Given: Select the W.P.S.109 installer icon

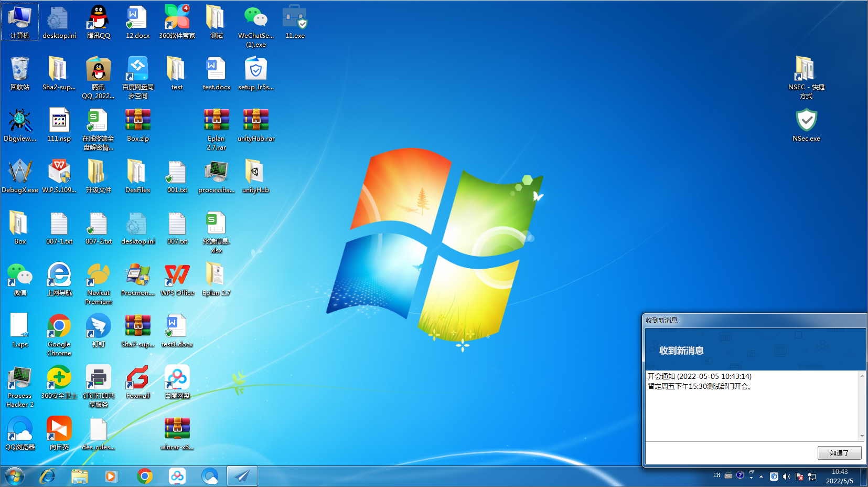Looking at the screenshot, I should pyautogui.click(x=59, y=176).
